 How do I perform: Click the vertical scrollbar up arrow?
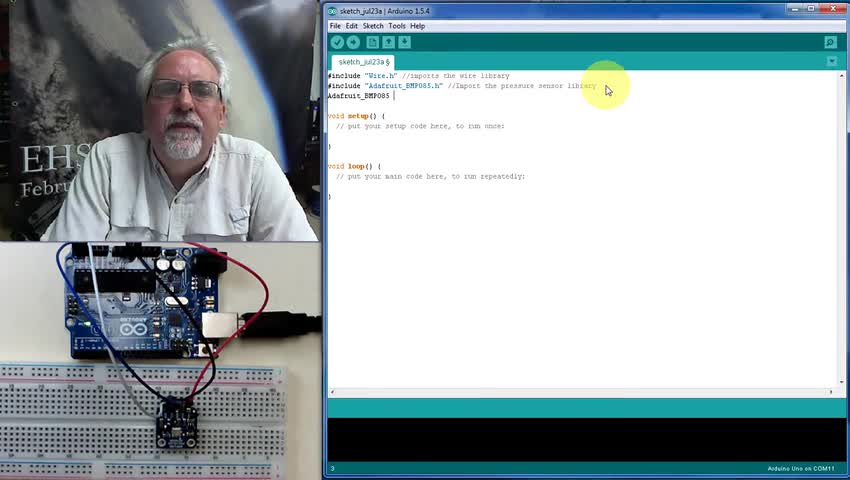[842, 76]
